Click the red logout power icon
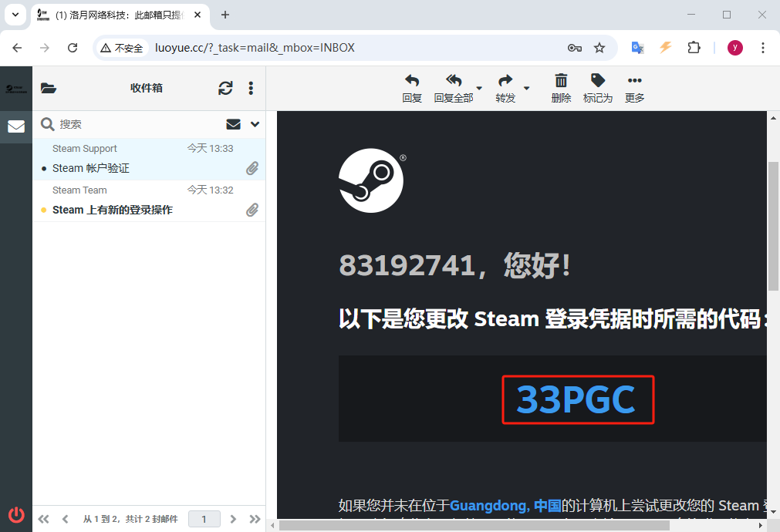The height and width of the screenshot is (532, 780). [x=15, y=515]
